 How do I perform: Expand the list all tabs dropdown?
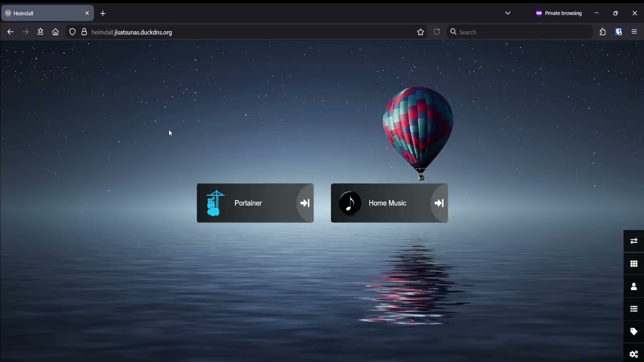pyautogui.click(x=508, y=14)
